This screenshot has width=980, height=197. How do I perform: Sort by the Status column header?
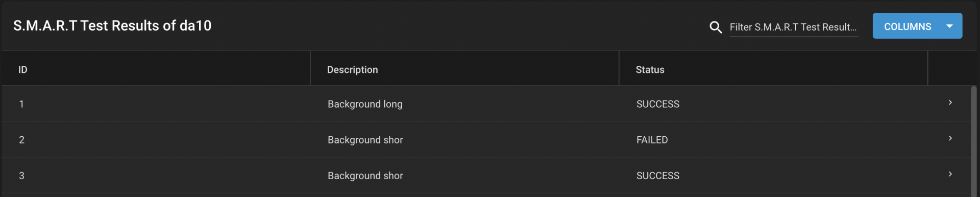[x=650, y=69]
